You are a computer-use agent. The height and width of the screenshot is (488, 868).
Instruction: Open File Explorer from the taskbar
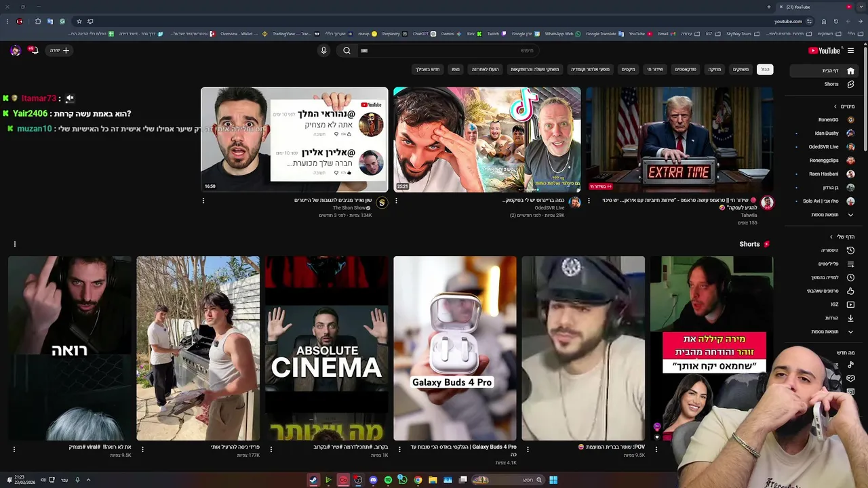point(433,480)
